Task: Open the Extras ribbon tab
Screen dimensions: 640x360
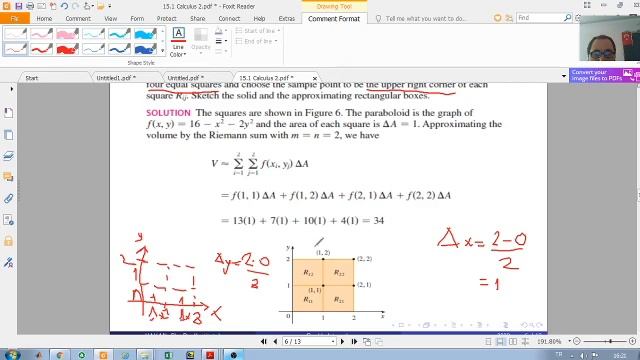Action: 287,18
